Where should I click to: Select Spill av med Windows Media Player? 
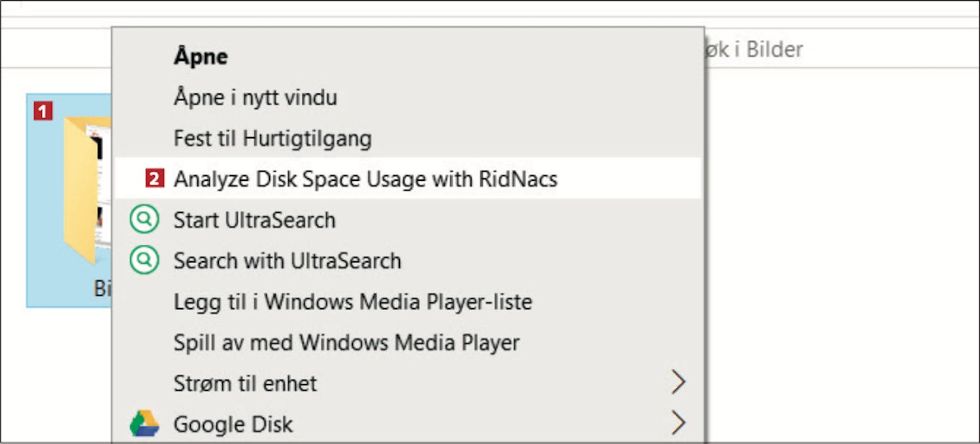(x=346, y=342)
